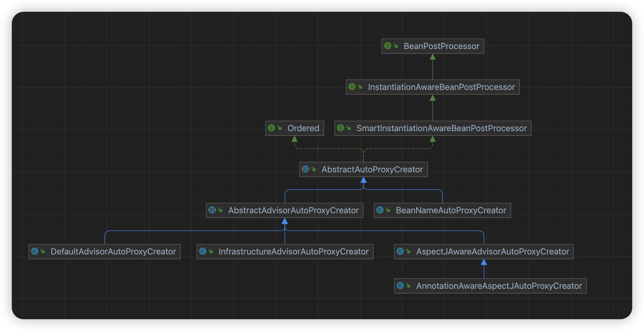The image size is (644, 331).
Task: Click the green public lock icon on InfrastructureAdvisorAutoProxyCreator
Action: coord(211,251)
